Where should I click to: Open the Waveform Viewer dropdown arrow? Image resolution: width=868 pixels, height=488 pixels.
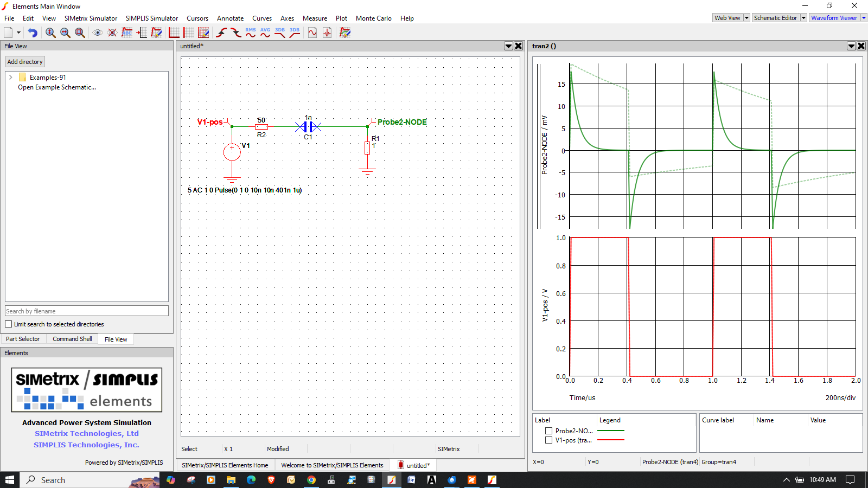[x=864, y=18]
